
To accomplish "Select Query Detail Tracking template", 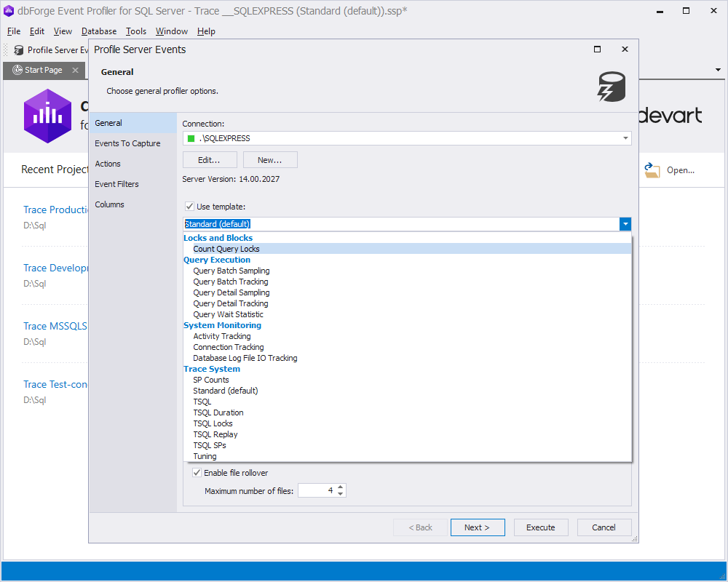I will pos(408,303).
